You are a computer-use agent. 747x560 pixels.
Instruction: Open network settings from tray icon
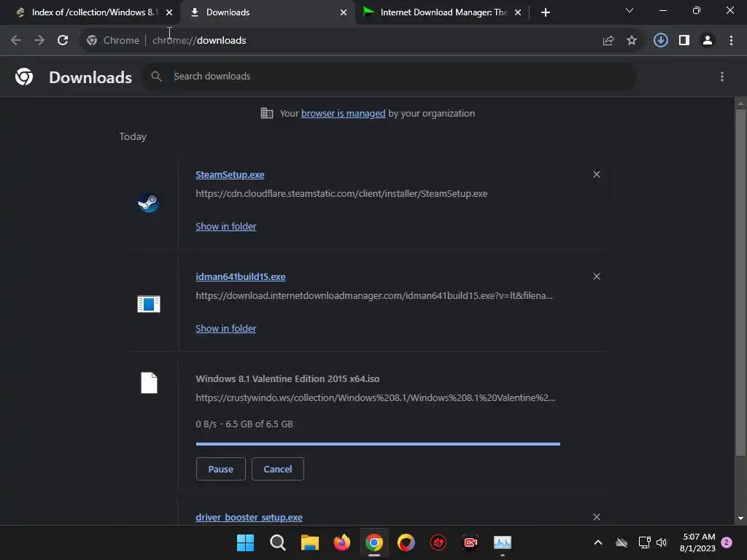click(644, 542)
